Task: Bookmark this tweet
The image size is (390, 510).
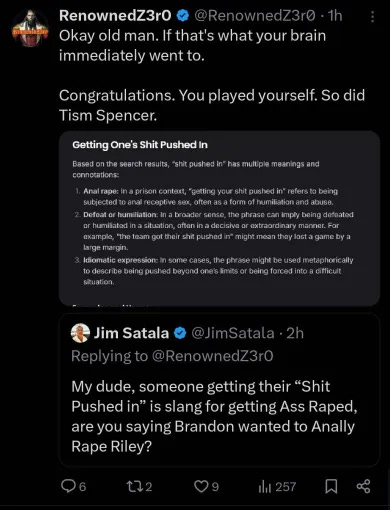Action: point(331,486)
